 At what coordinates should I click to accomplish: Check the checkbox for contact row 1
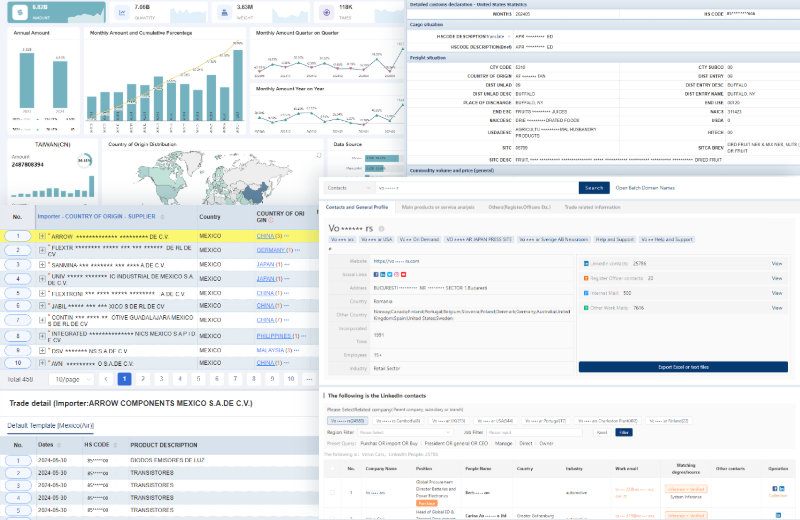click(332, 492)
